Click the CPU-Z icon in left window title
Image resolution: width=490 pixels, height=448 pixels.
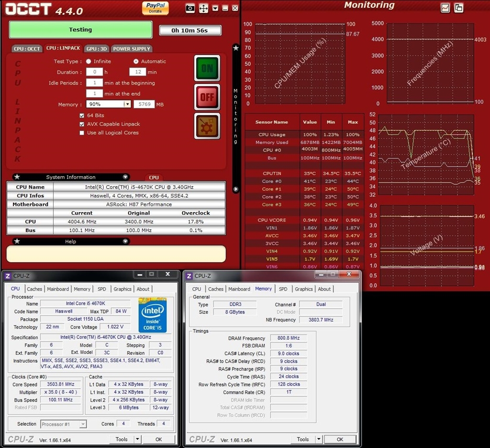point(8,276)
